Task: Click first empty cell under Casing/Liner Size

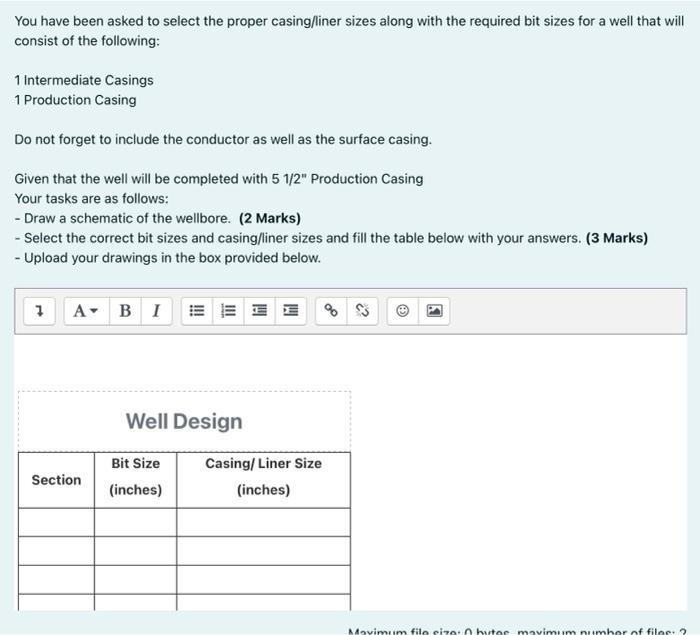Action: click(x=263, y=522)
